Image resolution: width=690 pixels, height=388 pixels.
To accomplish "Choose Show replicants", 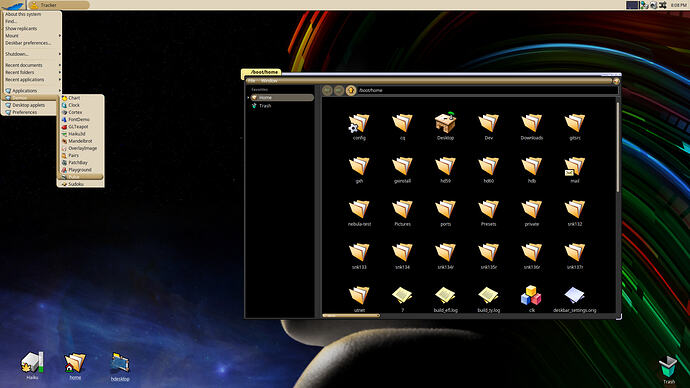I will [32, 29].
